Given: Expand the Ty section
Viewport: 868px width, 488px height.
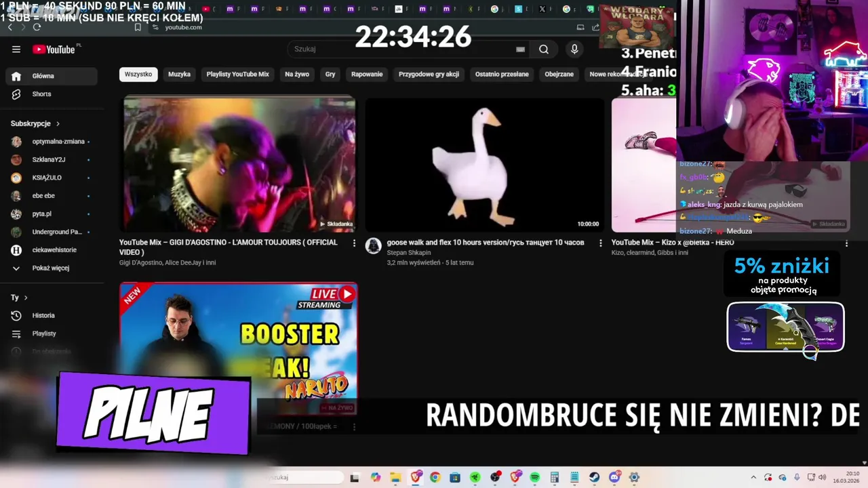Looking at the screenshot, I should [19, 298].
